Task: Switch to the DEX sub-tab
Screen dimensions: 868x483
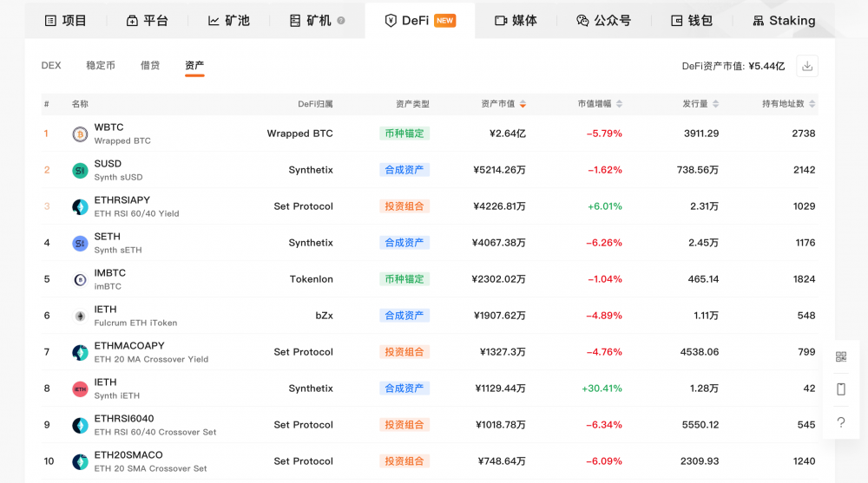Action: point(51,66)
